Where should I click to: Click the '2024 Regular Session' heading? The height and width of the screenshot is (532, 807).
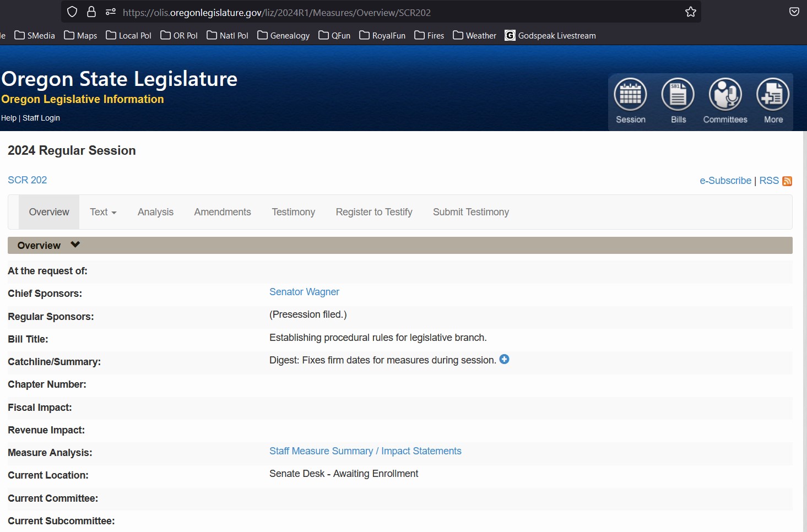[x=72, y=150]
